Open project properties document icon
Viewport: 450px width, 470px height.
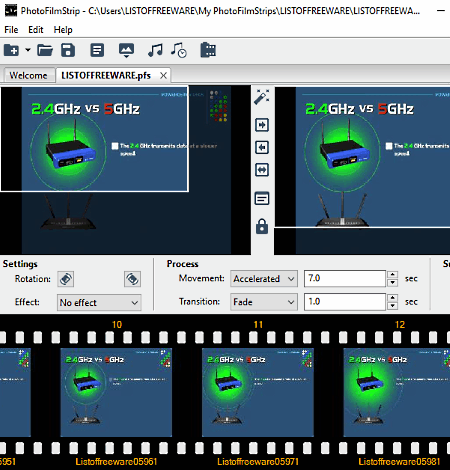click(x=97, y=50)
